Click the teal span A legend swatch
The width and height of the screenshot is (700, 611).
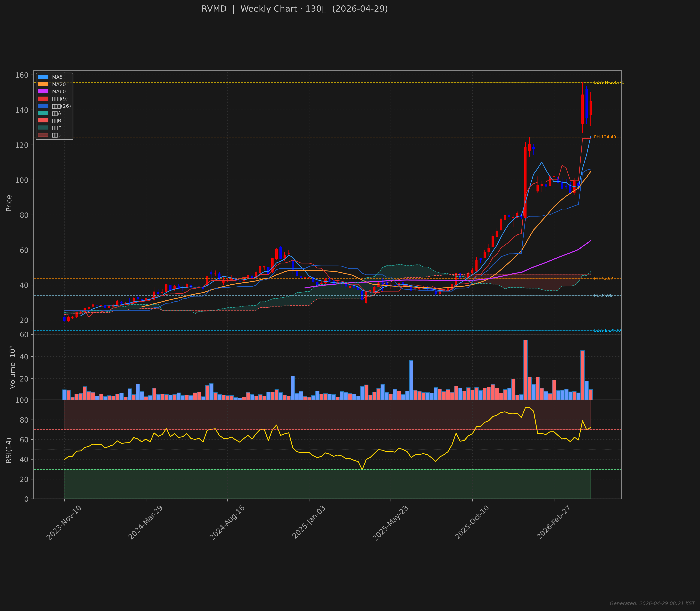[43, 113]
